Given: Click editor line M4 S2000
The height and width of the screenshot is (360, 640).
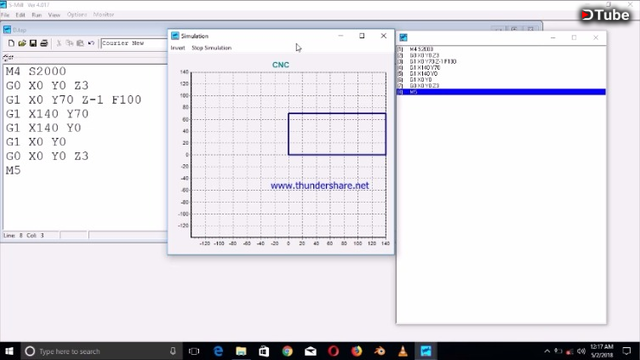Looking at the screenshot, I should (x=36, y=71).
